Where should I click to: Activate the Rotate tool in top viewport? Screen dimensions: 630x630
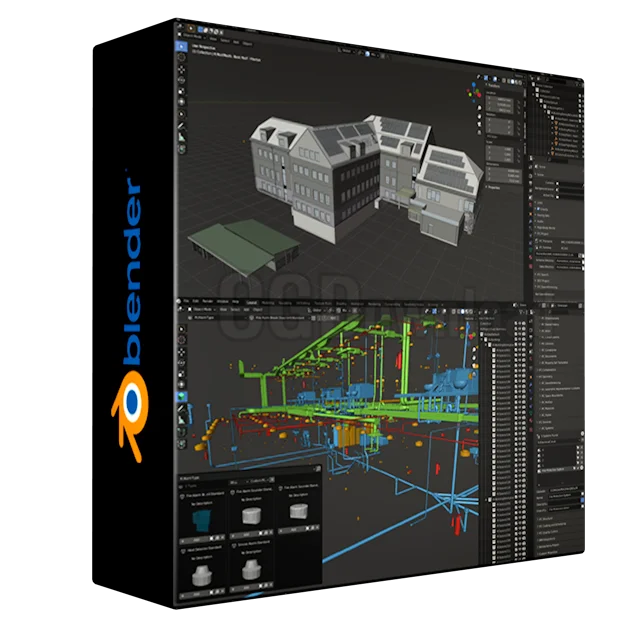click(182, 80)
